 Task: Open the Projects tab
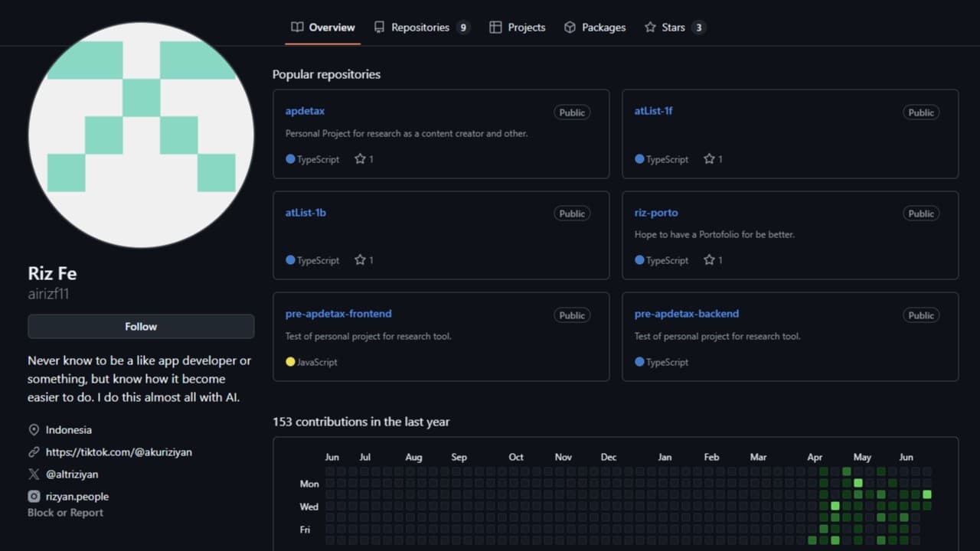[x=525, y=27]
